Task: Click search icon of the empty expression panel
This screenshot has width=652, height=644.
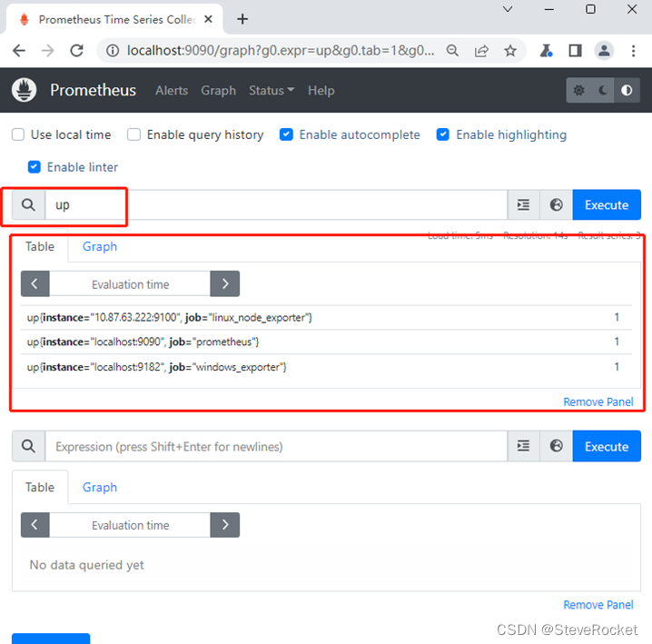Action: click(x=28, y=446)
